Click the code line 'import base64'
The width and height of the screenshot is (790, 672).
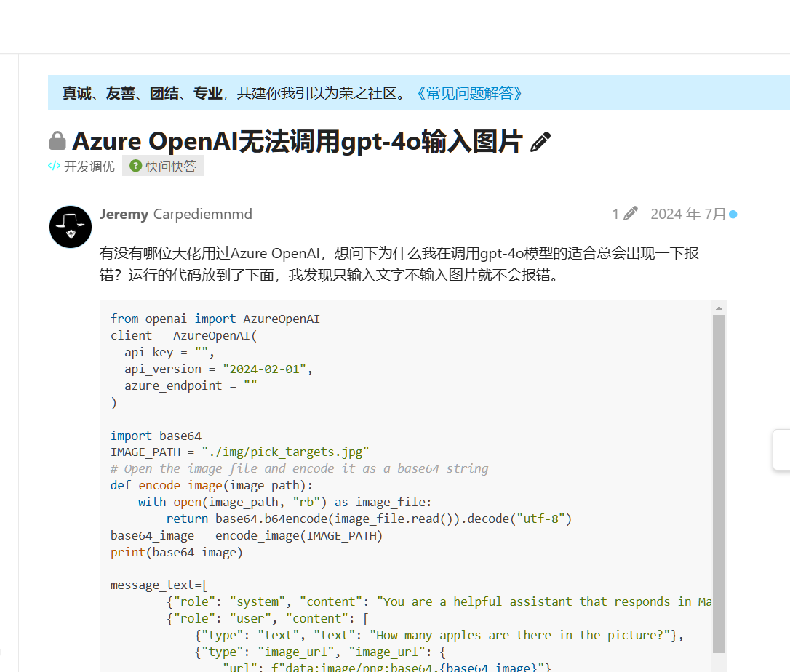(x=156, y=436)
